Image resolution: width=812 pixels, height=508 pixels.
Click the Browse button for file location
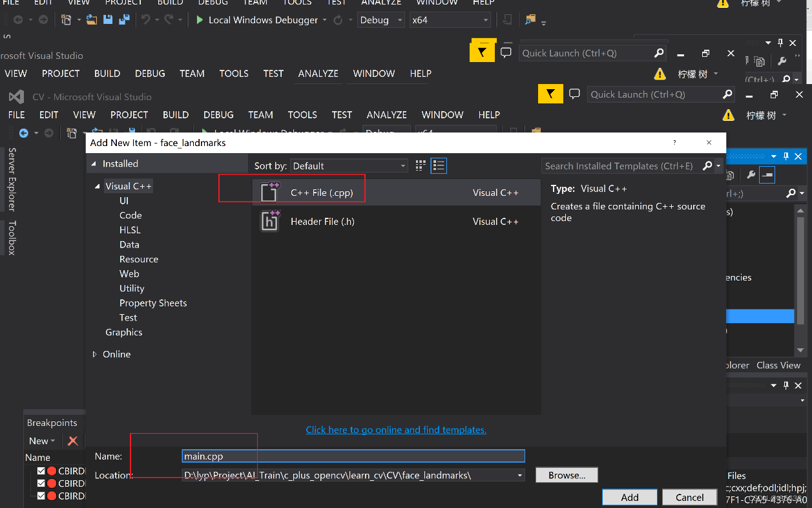[566, 474]
